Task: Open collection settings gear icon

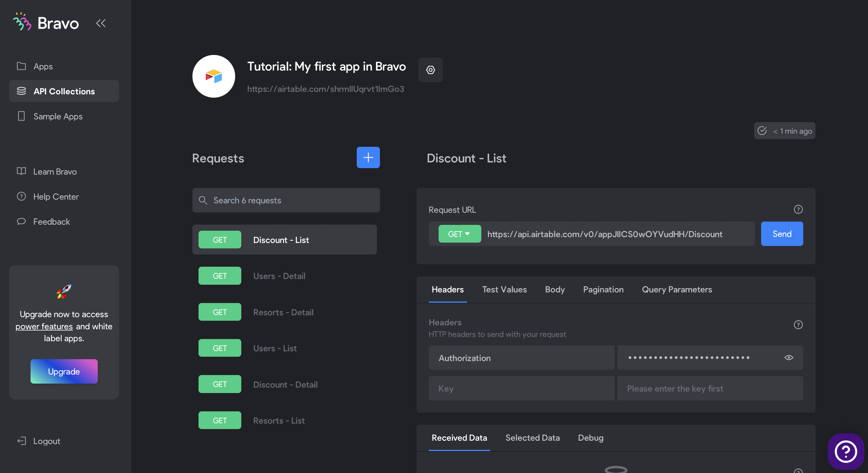Action: pyautogui.click(x=430, y=70)
